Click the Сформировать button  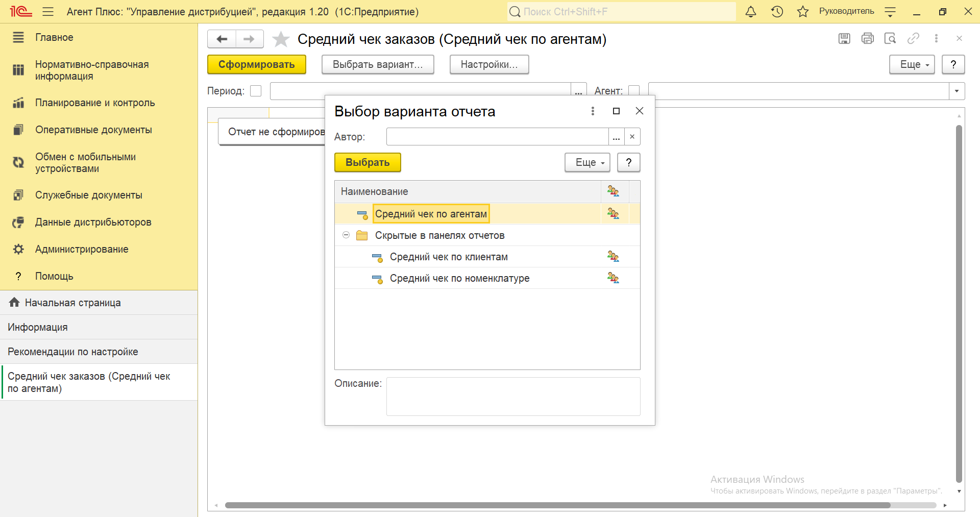257,64
